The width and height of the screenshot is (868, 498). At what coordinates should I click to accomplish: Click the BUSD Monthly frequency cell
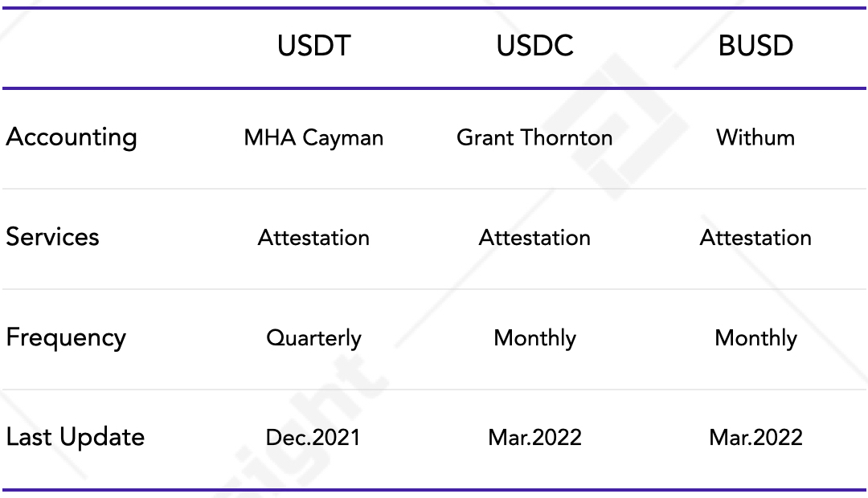tap(755, 338)
